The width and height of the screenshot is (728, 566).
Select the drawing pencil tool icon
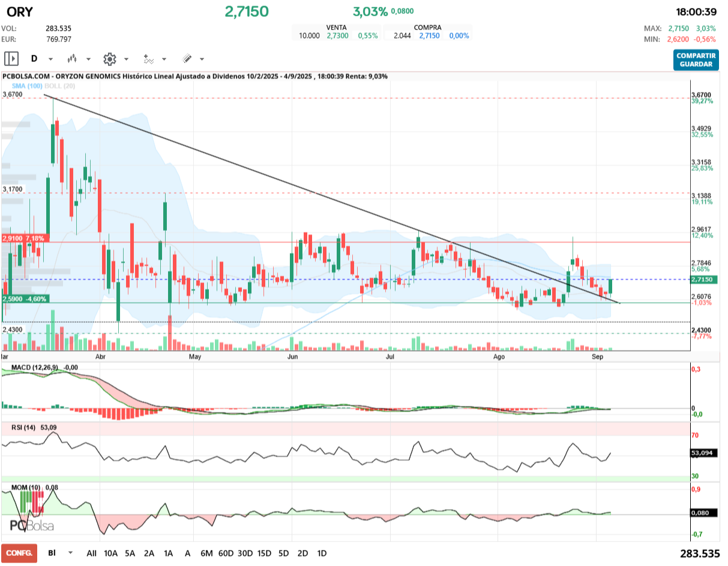186,59
